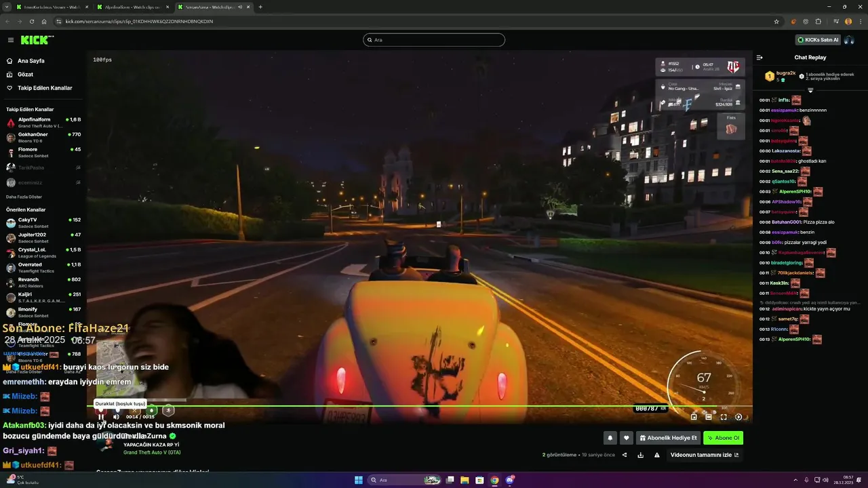Viewport: 868px width, 488px height.
Task: Expand the gift leaderboard chevron
Action: (x=810, y=90)
